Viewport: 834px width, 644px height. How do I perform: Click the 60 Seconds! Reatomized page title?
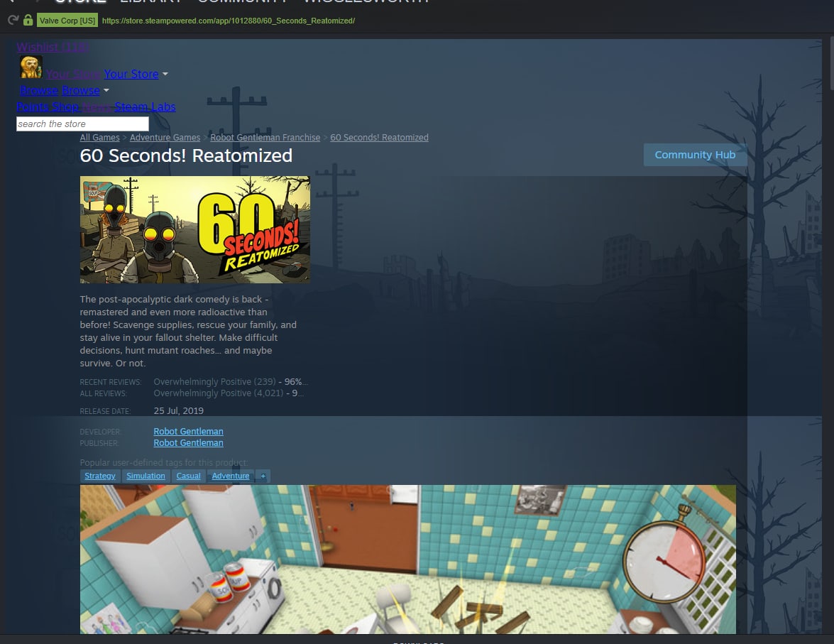click(x=186, y=155)
